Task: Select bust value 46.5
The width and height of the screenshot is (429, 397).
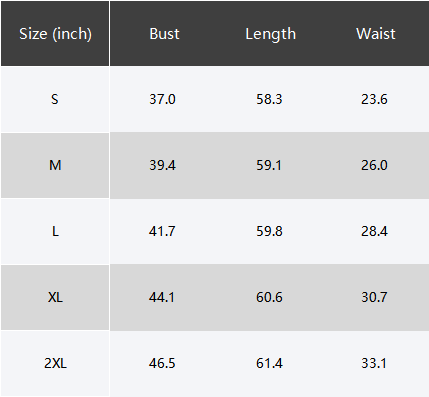Action: pyautogui.click(x=162, y=363)
